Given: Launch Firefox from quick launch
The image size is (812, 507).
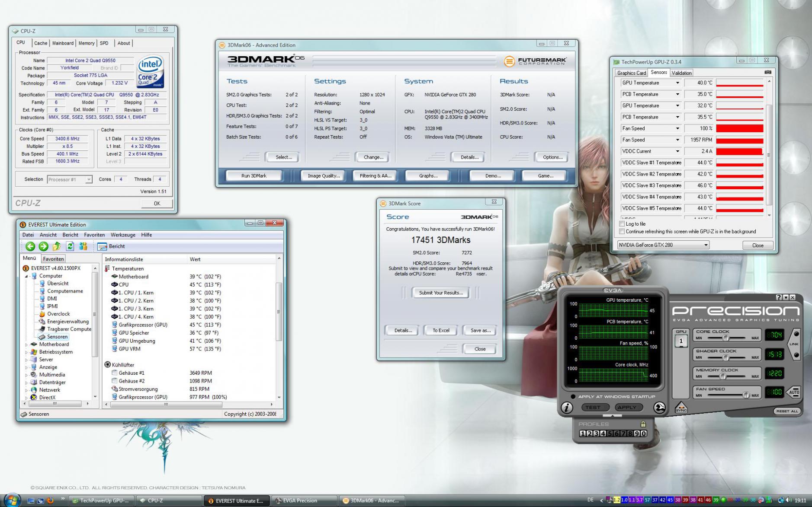Looking at the screenshot, I should point(50,501).
